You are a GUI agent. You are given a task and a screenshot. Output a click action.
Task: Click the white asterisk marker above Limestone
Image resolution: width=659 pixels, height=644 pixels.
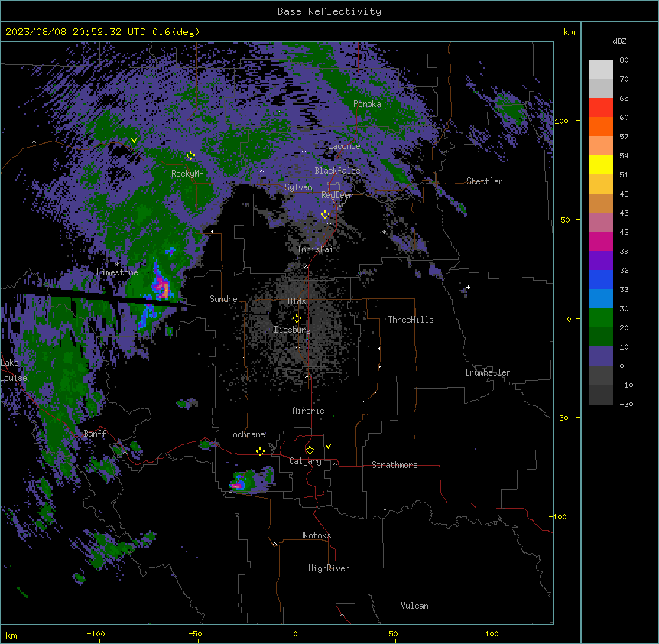[117, 265]
